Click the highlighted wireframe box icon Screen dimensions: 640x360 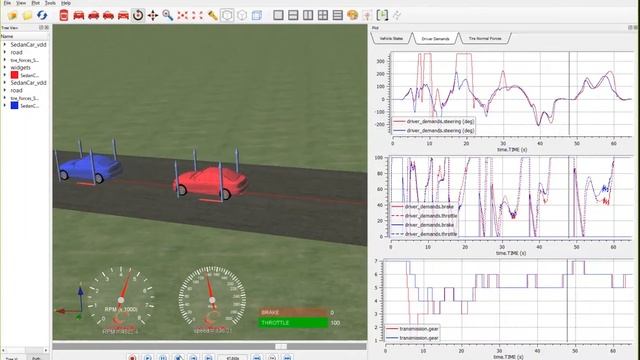pyautogui.click(x=227, y=16)
